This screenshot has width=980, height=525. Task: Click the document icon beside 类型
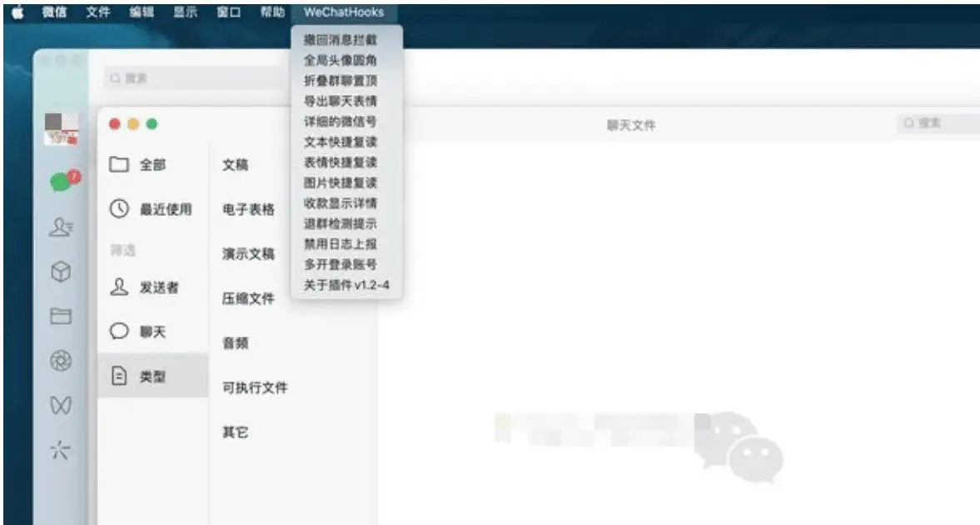click(119, 376)
